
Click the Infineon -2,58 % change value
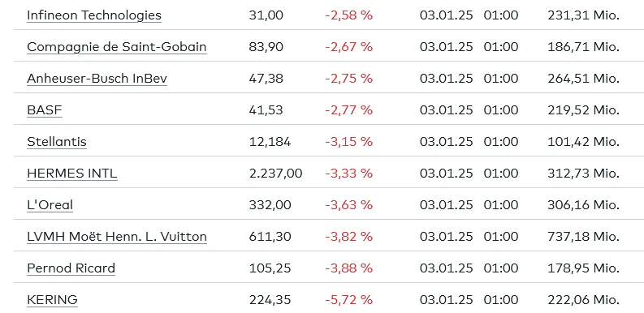pos(348,15)
